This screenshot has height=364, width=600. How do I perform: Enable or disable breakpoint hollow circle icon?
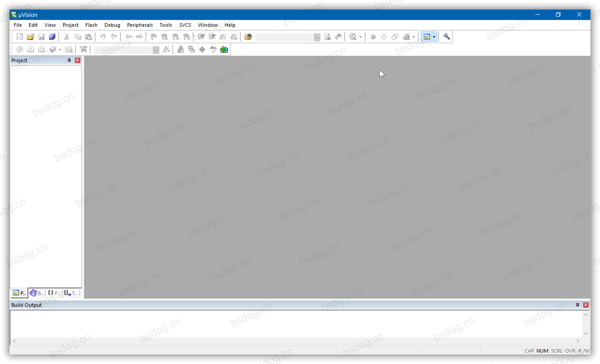[x=384, y=37]
